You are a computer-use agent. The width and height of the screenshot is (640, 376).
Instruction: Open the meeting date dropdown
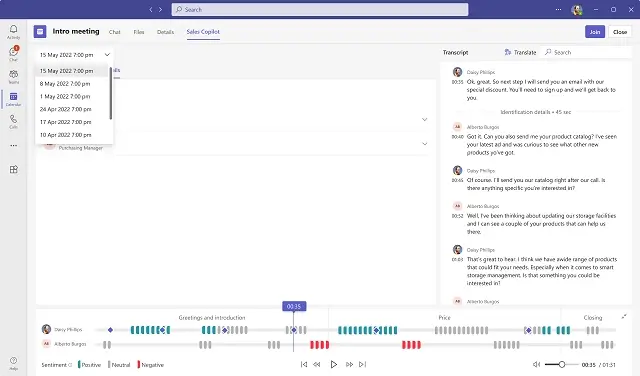tap(74, 55)
